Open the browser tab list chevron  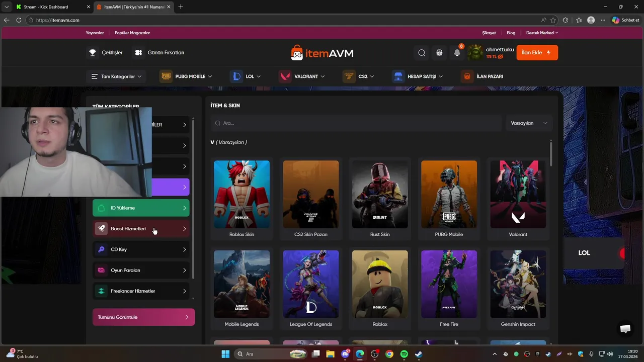tap(7, 7)
